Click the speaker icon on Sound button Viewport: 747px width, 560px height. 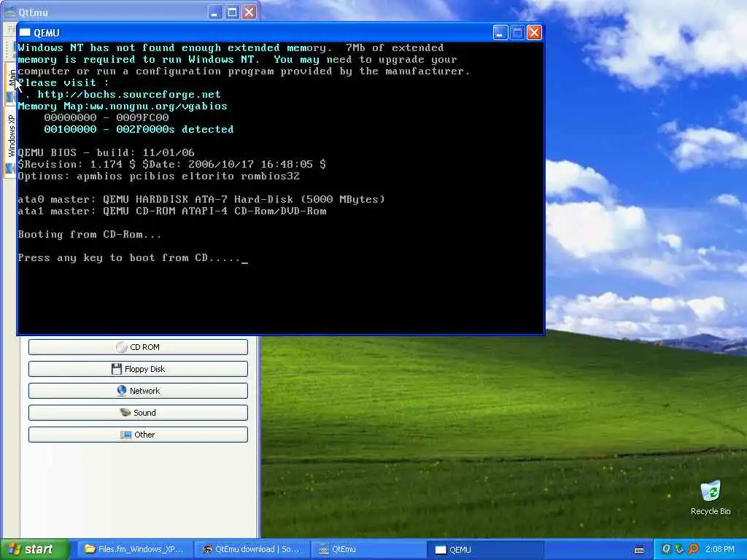tap(125, 413)
